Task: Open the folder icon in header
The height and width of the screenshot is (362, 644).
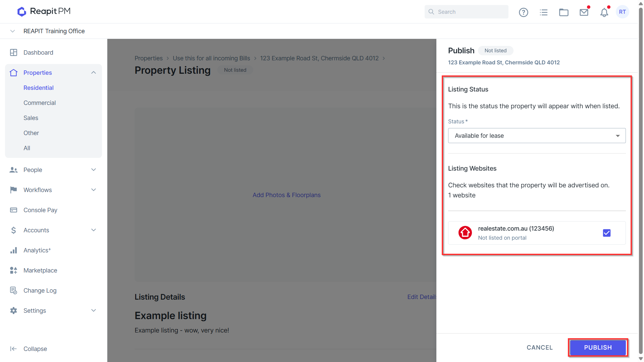Action: (x=564, y=12)
